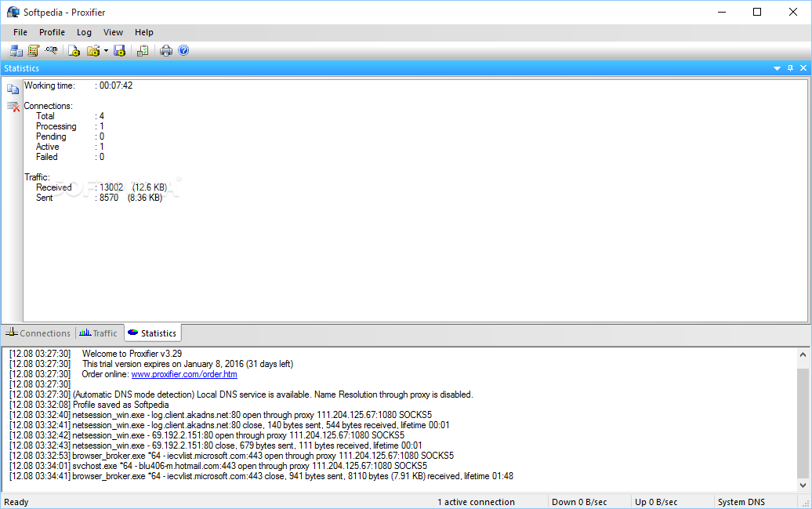Click the window resize grip in status bar

pos(805,503)
